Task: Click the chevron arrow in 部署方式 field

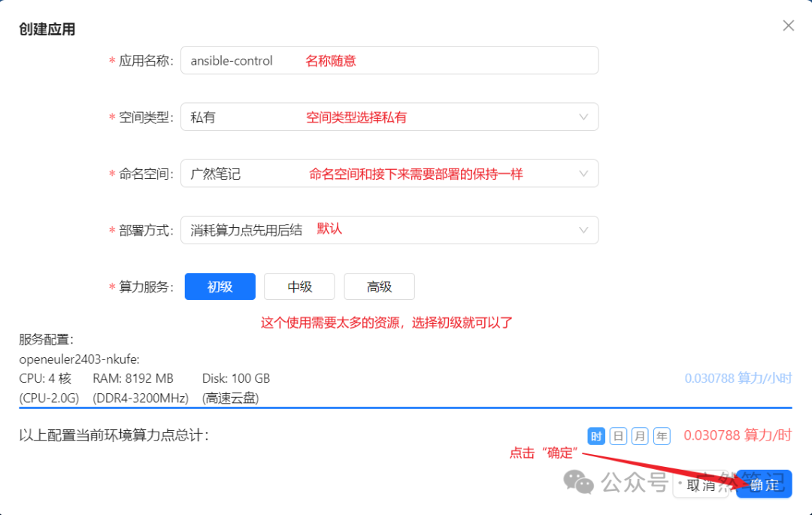Action: 583,230
